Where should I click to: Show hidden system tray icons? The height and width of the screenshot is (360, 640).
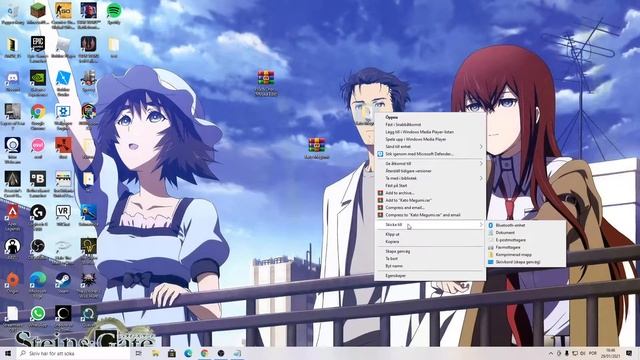551,353
